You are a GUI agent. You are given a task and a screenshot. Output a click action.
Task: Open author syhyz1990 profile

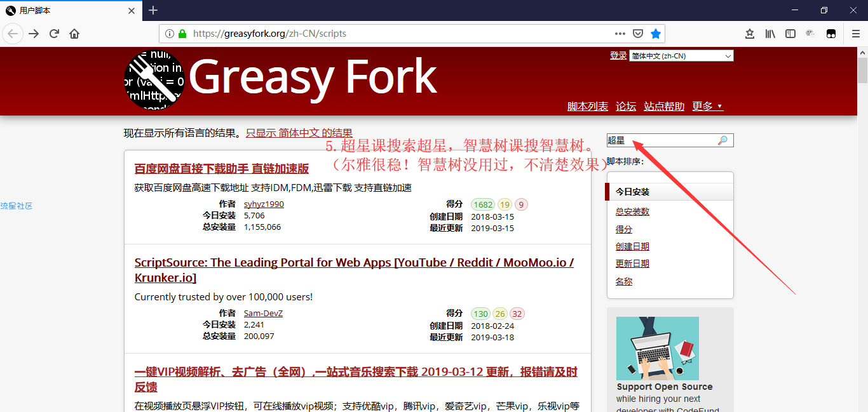pos(264,204)
